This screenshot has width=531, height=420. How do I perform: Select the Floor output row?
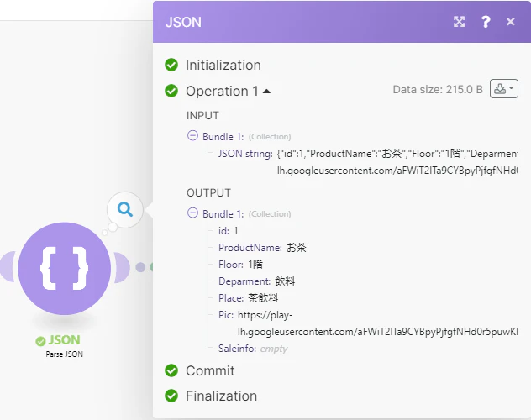pyautogui.click(x=240, y=265)
